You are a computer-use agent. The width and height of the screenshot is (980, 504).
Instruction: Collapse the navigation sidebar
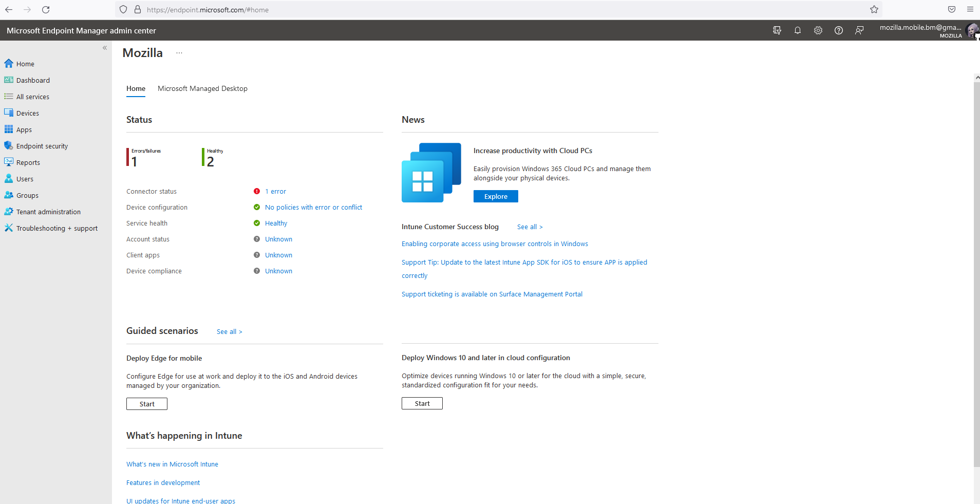coord(105,47)
